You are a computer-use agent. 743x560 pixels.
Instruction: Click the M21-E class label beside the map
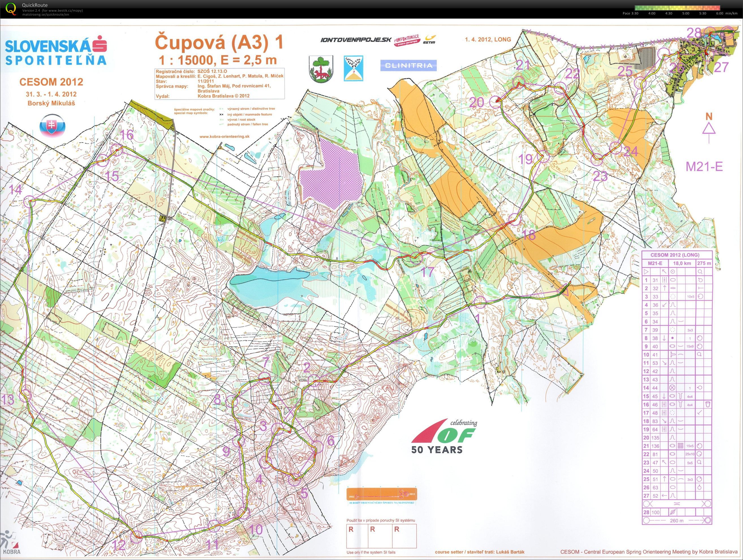pos(704,167)
